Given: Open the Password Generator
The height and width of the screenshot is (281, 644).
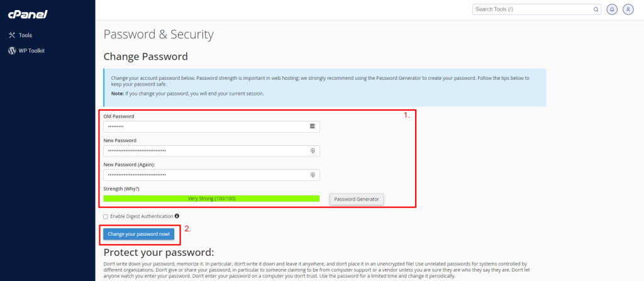Looking at the screenshot, I should [357, 199].
